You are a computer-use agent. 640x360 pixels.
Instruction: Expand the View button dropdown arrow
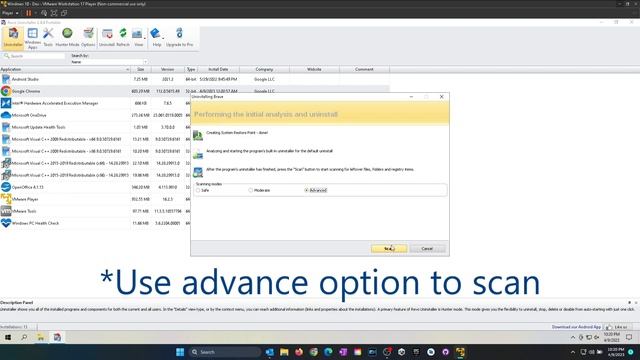tap(145, 38)
